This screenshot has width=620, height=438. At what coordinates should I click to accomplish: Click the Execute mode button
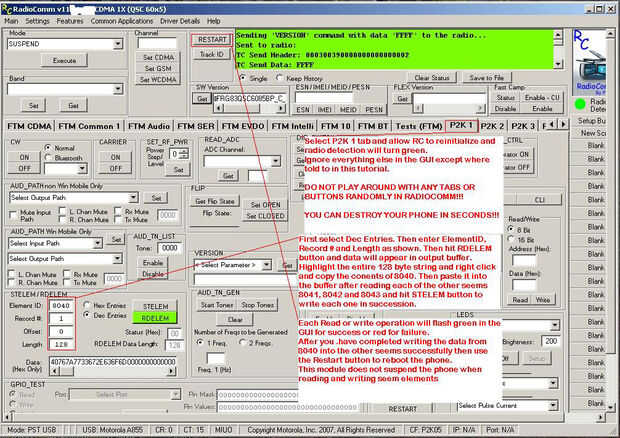[64, 60]
